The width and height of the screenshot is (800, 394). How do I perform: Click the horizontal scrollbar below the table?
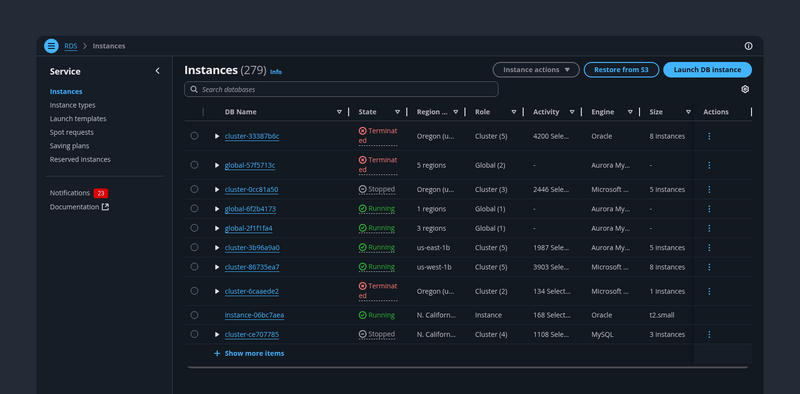click(x=467, y=366)
